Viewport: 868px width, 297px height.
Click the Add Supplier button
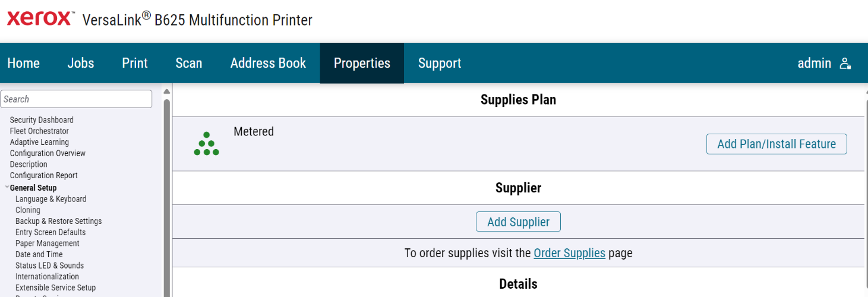click(518, 222)
